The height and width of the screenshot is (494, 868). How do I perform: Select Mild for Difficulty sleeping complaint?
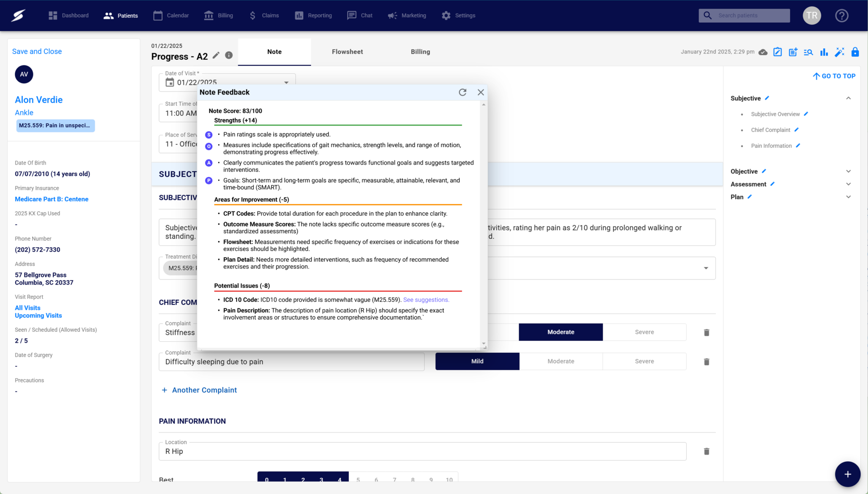(x=477, y=361)
